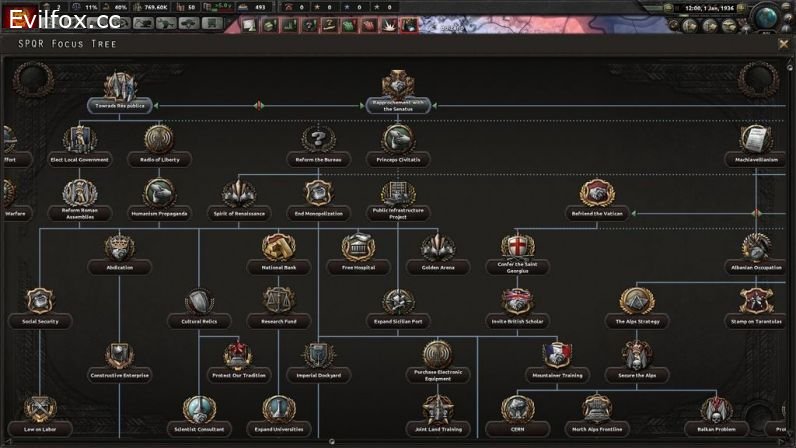
Task: Close the SPQR Focus Tree window
Action: pyautogui.click(x=783, y=44)
